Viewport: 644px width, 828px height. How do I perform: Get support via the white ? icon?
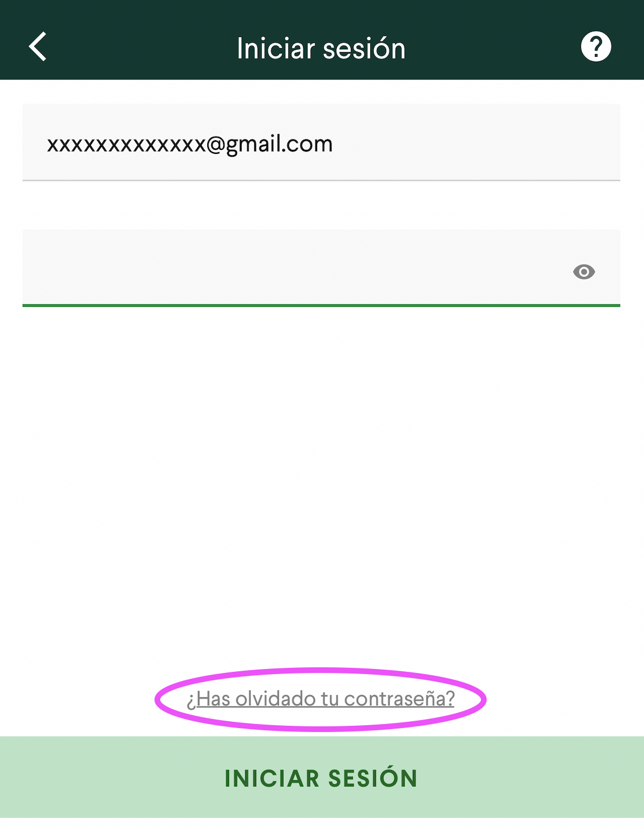tap(596, 47)
